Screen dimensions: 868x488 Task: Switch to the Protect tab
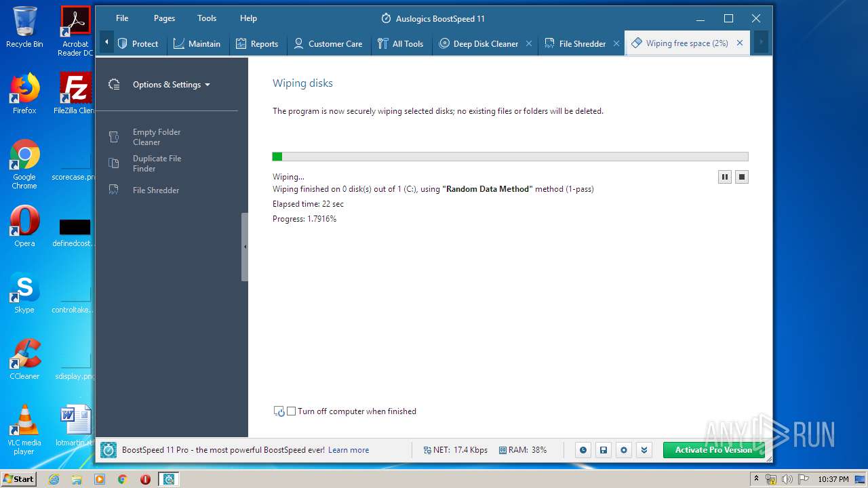pyautogui.click(x=138, y=43)
